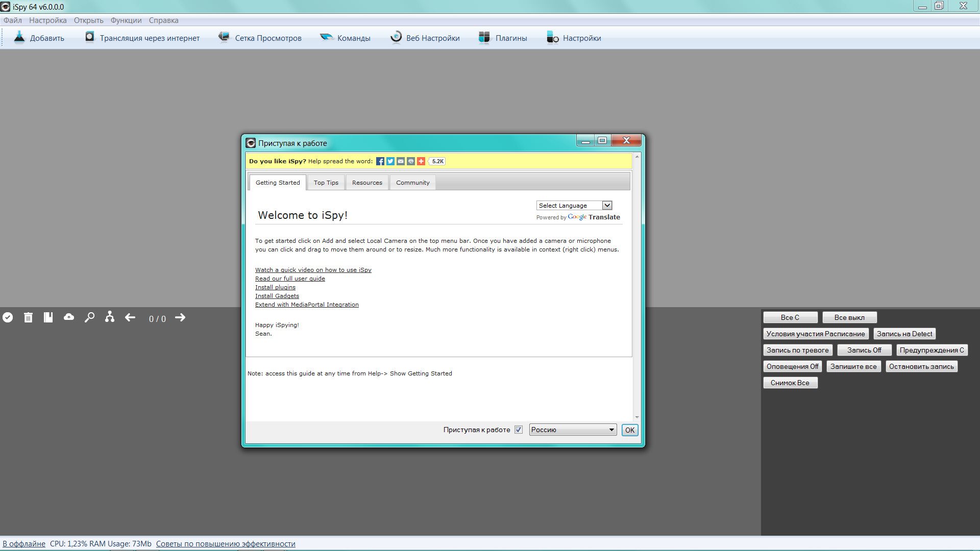
Task: Switch to Community tab
Action: coord(412,182)
